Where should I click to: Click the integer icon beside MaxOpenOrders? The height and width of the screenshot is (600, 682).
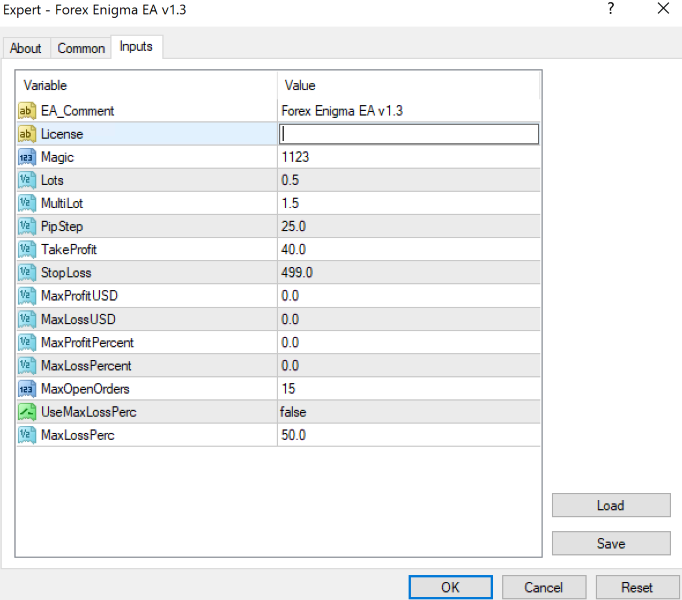(27, 388)
